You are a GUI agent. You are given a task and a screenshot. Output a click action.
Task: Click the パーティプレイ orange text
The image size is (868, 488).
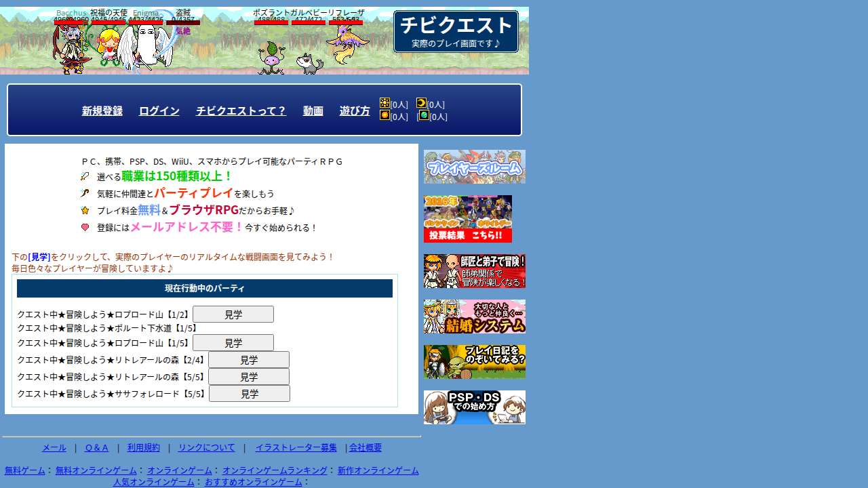pos(194,193)
